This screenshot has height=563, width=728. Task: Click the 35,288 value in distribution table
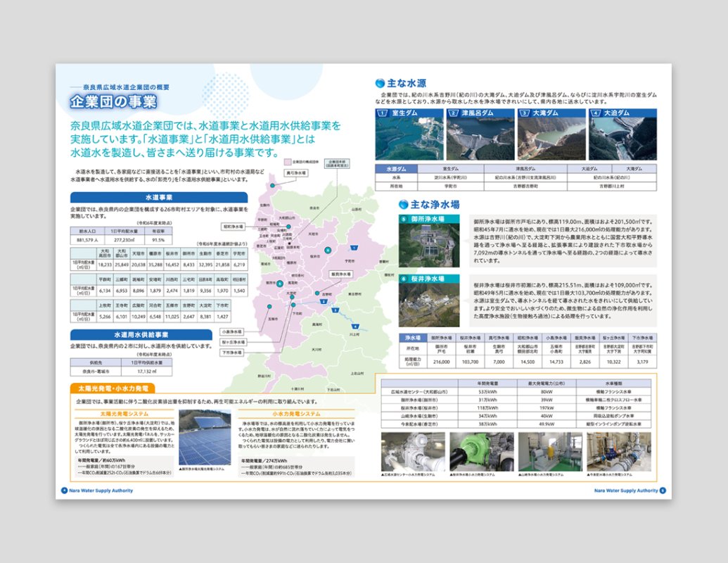155,265
